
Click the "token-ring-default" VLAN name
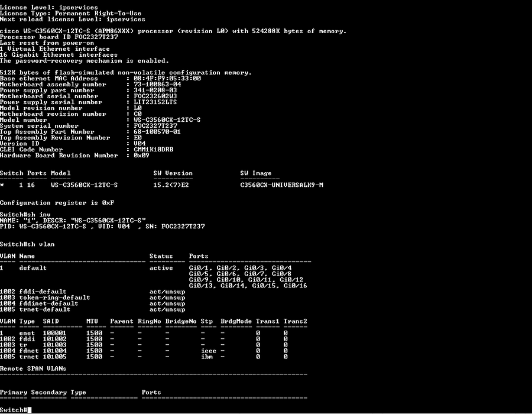pos(54,297)
